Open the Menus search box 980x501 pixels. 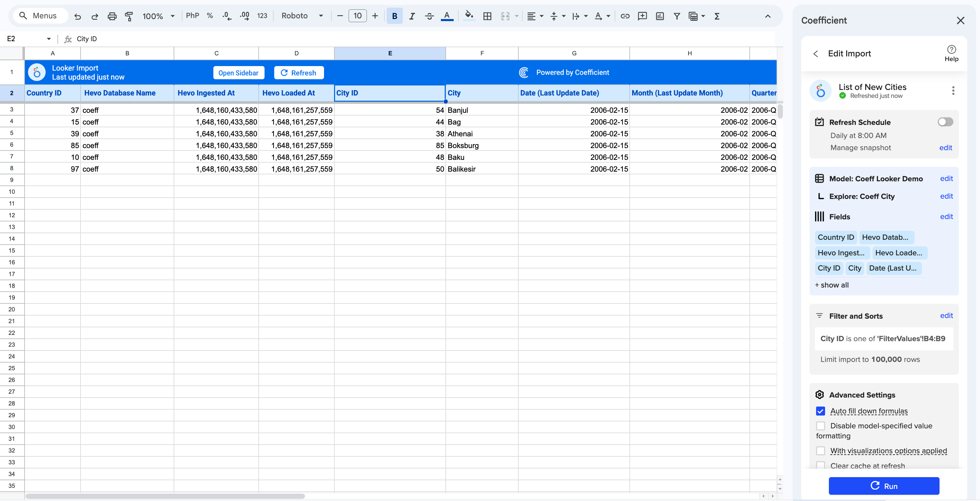[x=40, y=16]
